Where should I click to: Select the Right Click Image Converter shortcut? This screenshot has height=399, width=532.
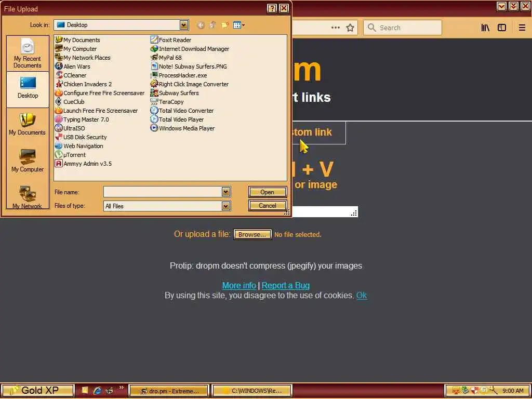pyautogui.click(x=190, y=84)
